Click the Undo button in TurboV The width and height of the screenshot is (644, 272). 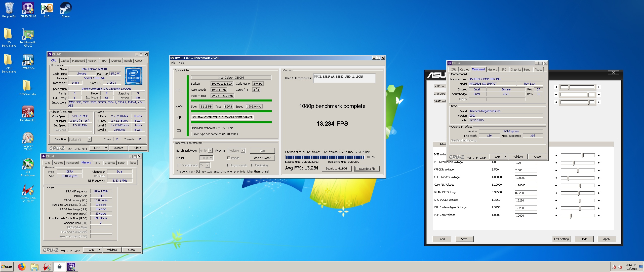[x=584, y=239]
